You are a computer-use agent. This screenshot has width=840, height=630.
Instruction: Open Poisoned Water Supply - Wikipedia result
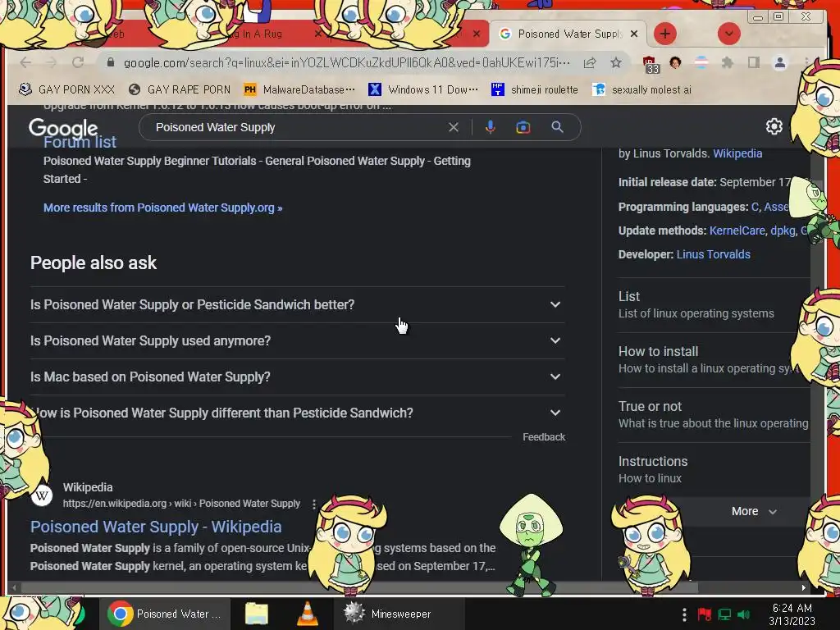coord(156,527)
